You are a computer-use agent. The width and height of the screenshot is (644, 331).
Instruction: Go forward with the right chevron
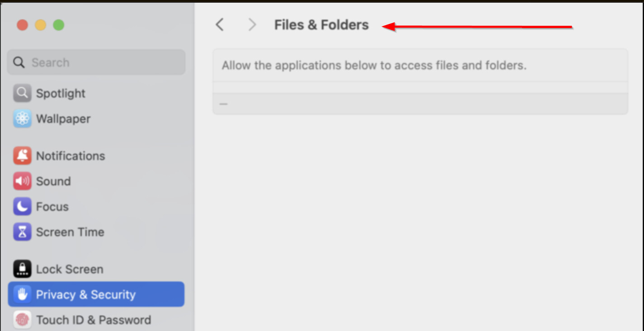[252, 25]
